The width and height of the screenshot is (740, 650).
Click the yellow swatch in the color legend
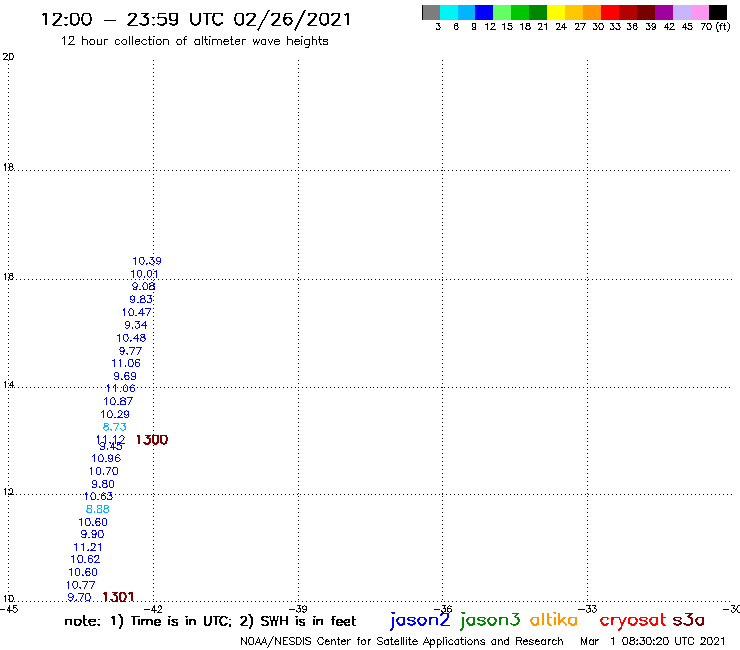556,12
